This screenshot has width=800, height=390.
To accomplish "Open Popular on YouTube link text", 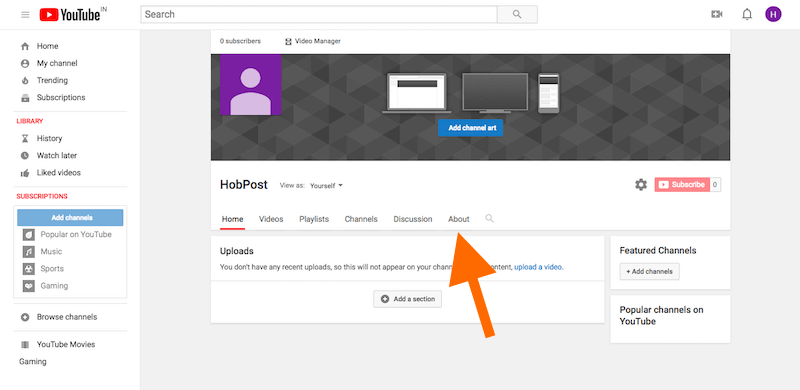I will point(76,234).
